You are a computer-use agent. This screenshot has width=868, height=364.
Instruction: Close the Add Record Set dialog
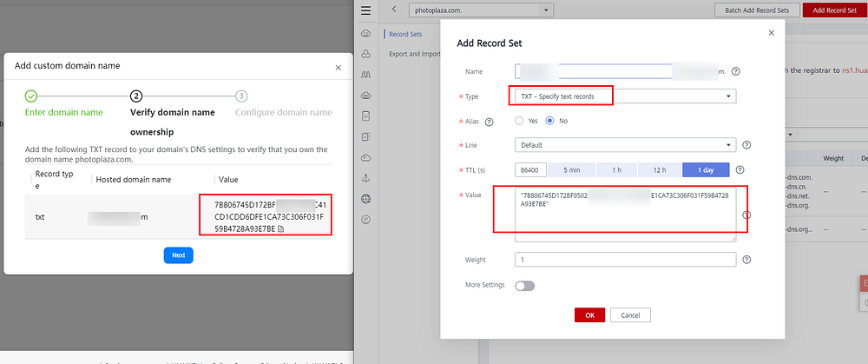pyautogui.click(x=772, y=33)
